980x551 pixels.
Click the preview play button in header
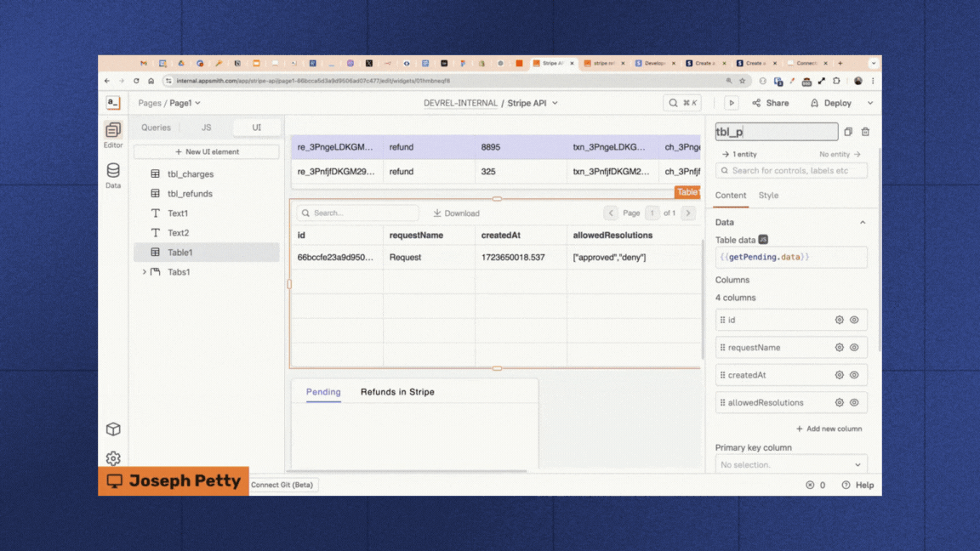(x=731, y=103)
